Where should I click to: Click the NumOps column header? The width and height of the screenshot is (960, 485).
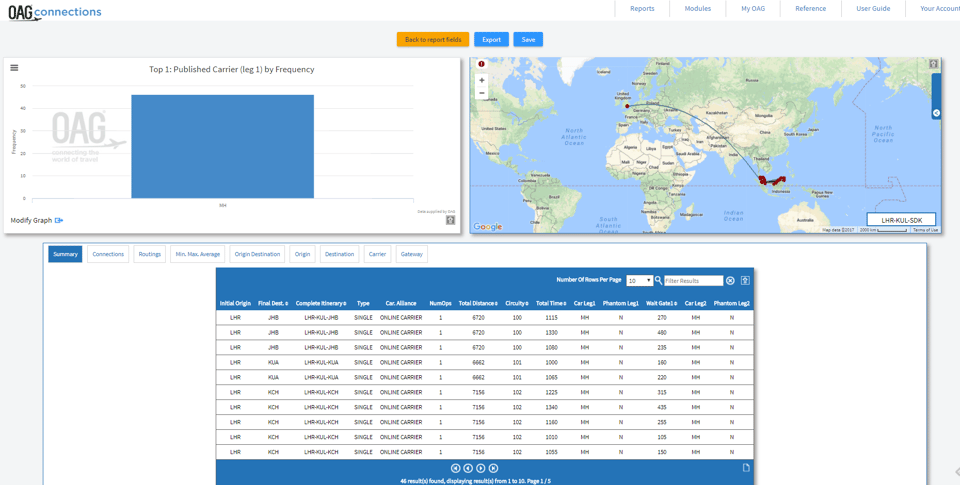(440, 303)
